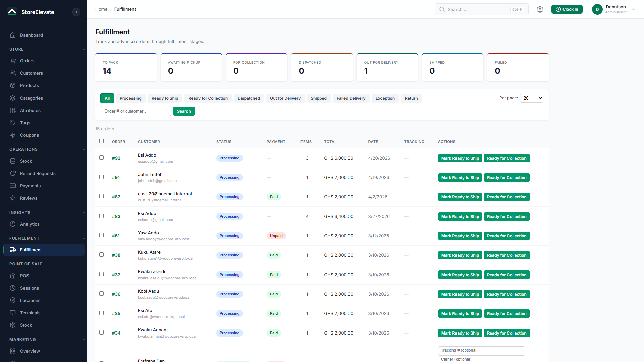Expand the Dennison user menu
Viewport: 644px width, 362px height.
(x=634, y=9)
